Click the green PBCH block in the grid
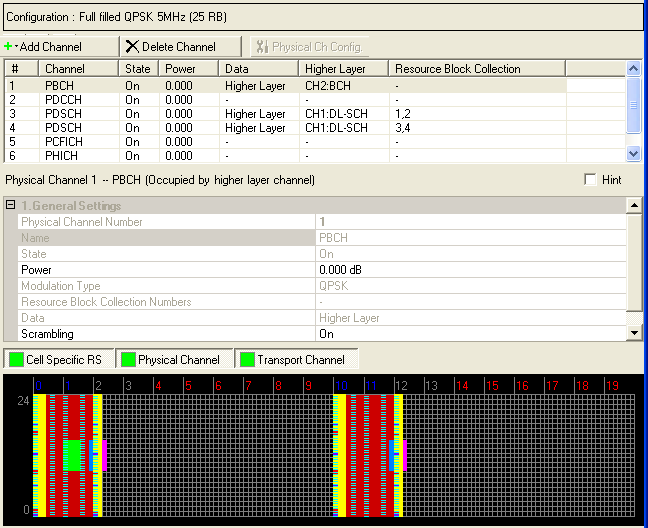Image resolution: width=648 pixels, height=528 pixels. click(x=72, y=455)
